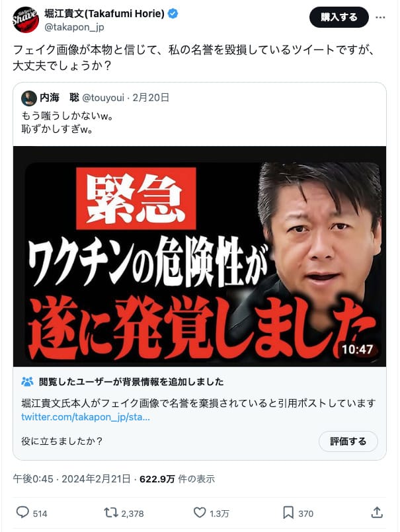Click the blue verified badge
This screenshot has height=532, width=400.
(x=173, y=14)
